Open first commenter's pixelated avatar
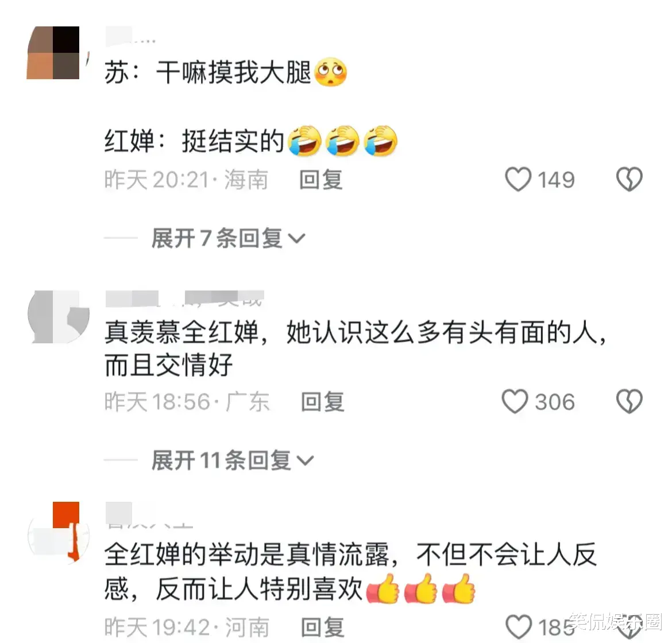672x643 pixels. 53,53
